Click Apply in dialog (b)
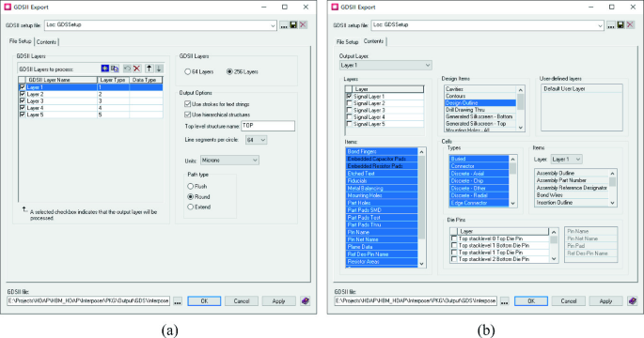The image size is (644, 338). [x=605, y=301]
